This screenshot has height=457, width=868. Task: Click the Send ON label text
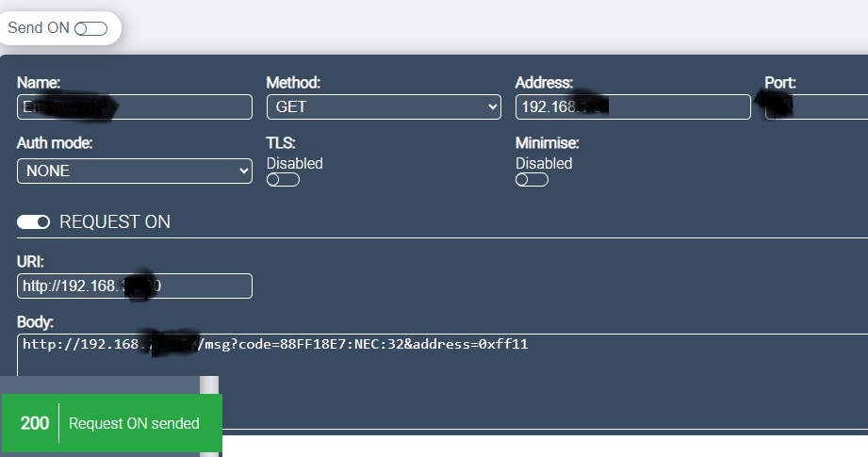point(39,28)
